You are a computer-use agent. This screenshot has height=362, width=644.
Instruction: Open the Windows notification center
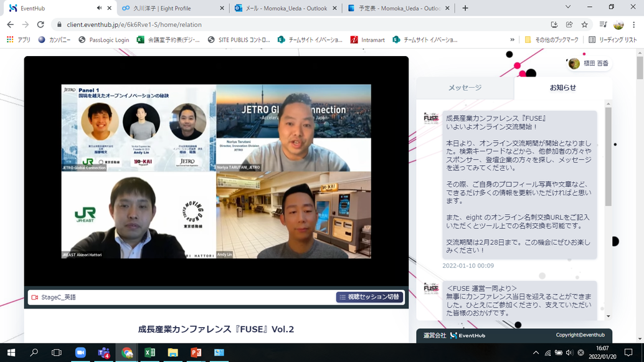pyautogui.click(x=628, y=353)
